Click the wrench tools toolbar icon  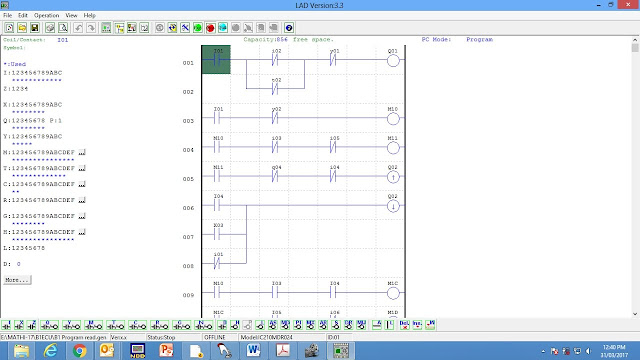(x=185, y=28)
